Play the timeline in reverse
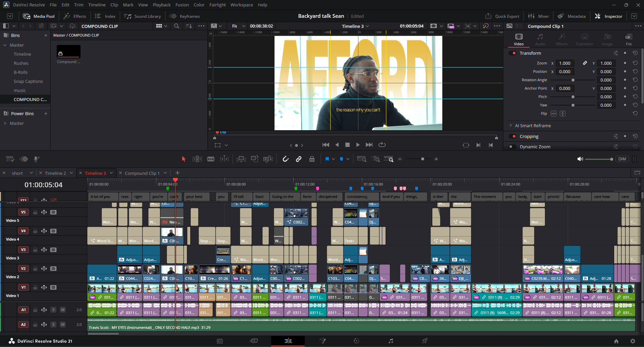 tap(337, 145)
